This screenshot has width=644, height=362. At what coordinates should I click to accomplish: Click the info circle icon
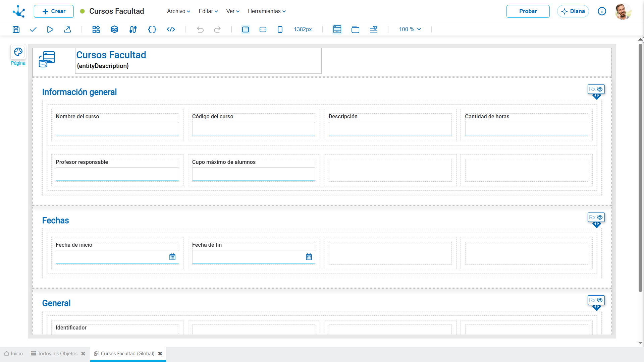602,11
